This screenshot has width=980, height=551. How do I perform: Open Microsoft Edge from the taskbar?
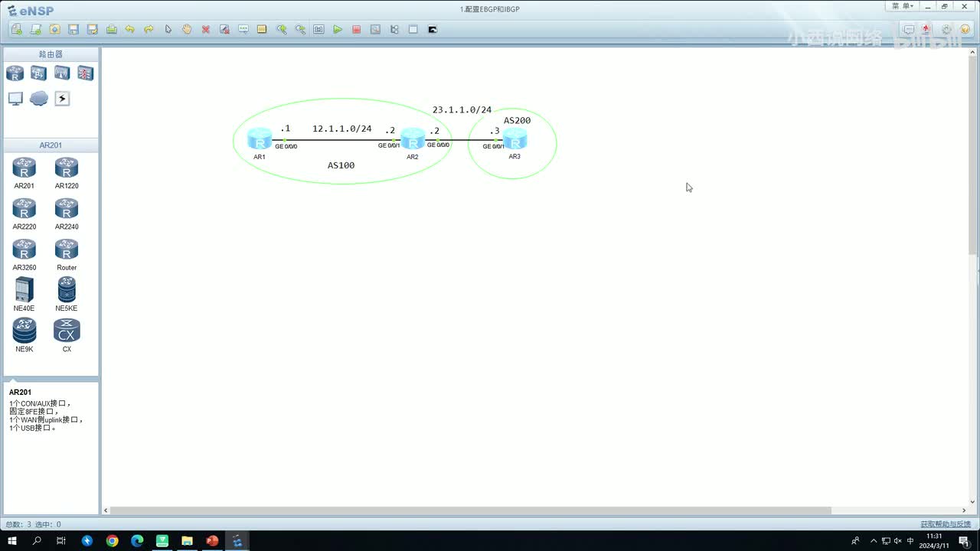(x=137, y=541)
